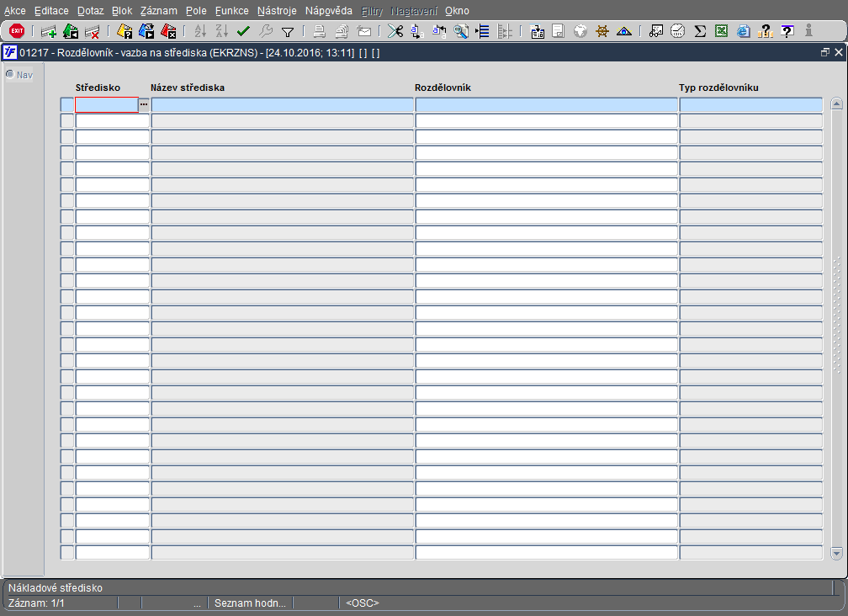Open the Blok menu
The image size is (848, 616).
pyautogui.click(x=122, y=11)
